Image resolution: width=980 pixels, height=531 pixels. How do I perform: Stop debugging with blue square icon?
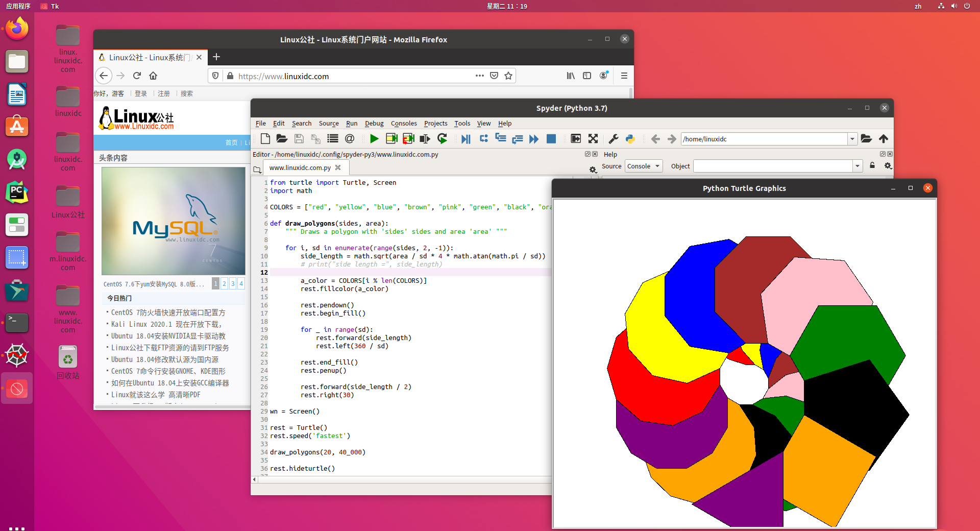(551, 139)
